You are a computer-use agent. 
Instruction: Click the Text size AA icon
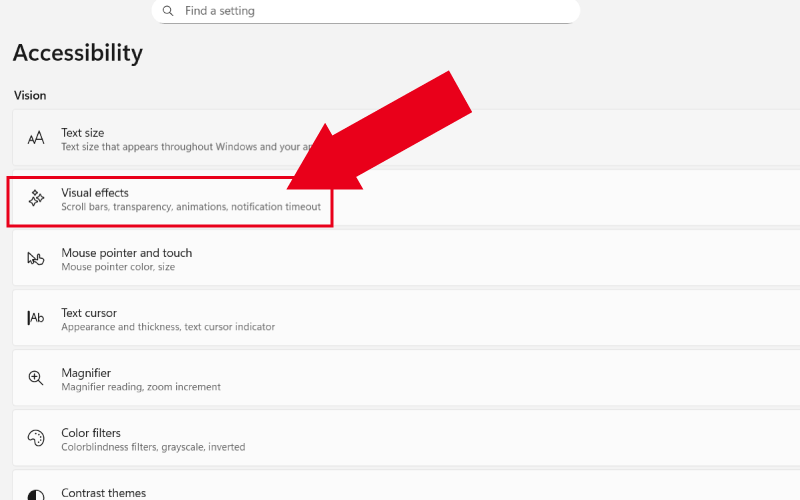[x=36, y=139]
